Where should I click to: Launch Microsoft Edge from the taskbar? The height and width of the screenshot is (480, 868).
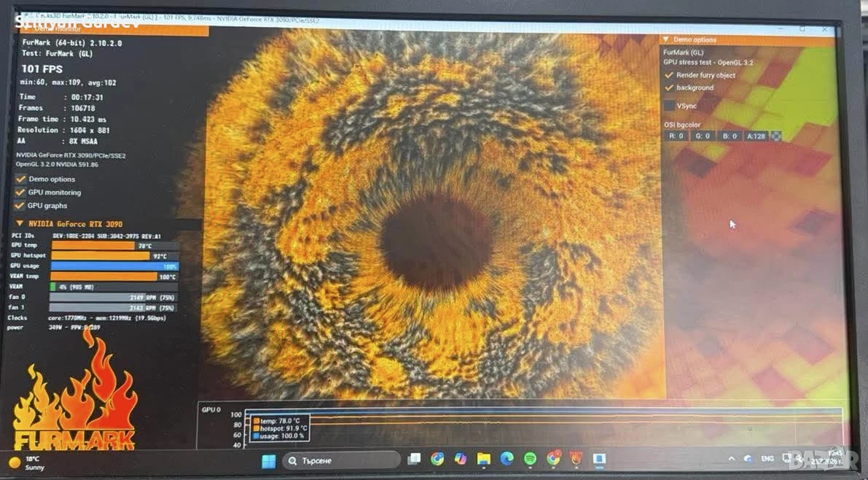coord(507,458)
